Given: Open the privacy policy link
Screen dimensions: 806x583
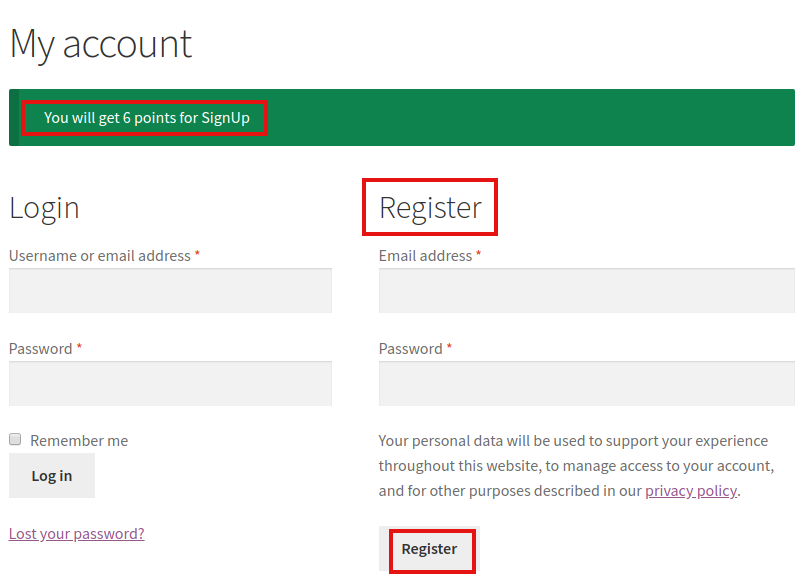Looking at the screenshot, I should point(691,490).
